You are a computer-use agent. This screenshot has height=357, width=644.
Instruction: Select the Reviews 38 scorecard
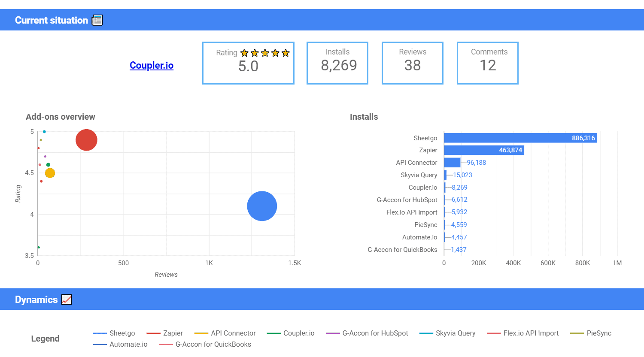(413, 63)
